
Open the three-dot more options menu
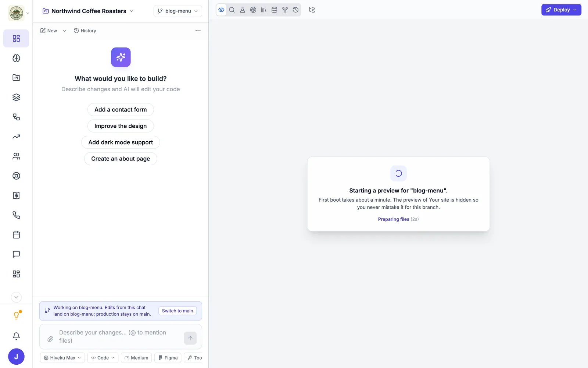(198, 31)
